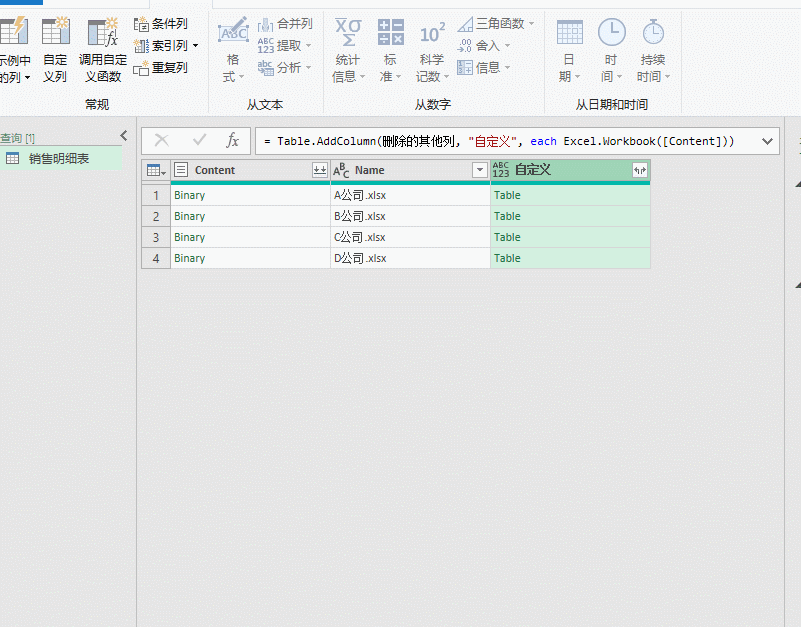Open the Format (格式) text tool
The height and width of the screenshot is (627, 801).
[x=233, y=49]
